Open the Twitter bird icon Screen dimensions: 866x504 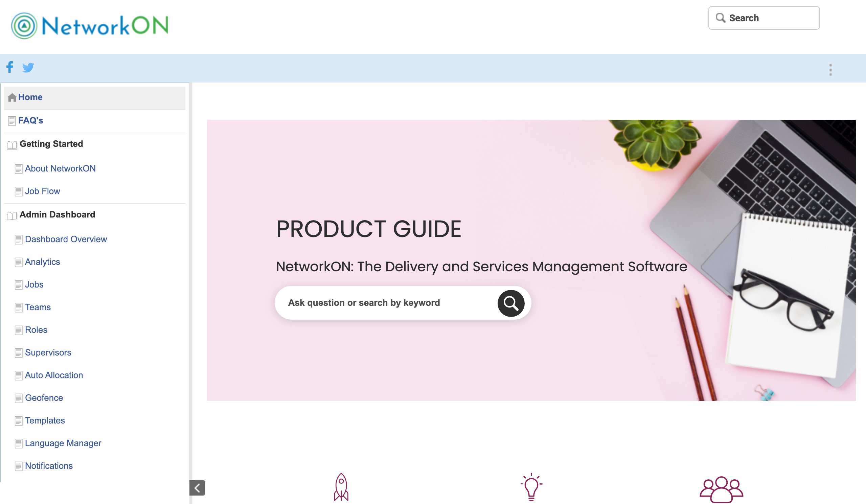click(28, 67)
